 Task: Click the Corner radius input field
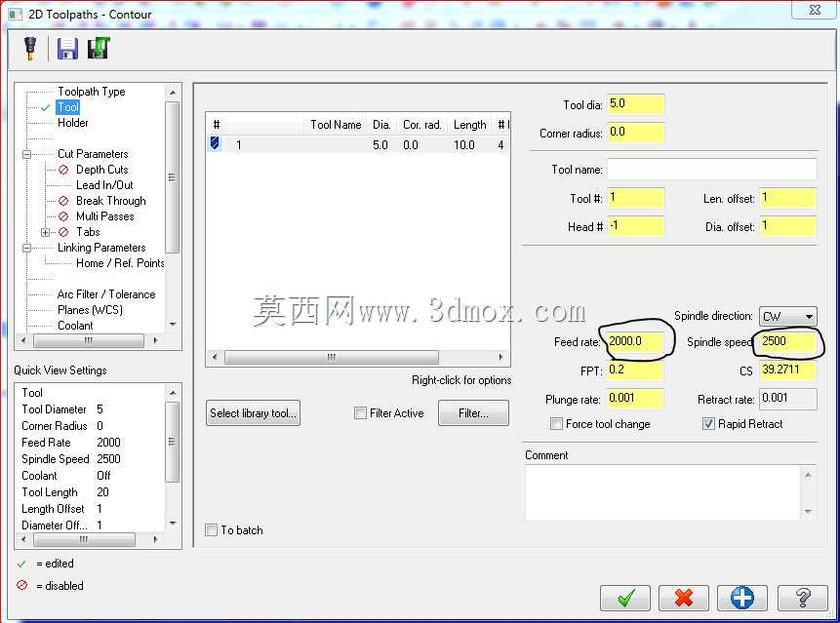click(x=636, y=133)
